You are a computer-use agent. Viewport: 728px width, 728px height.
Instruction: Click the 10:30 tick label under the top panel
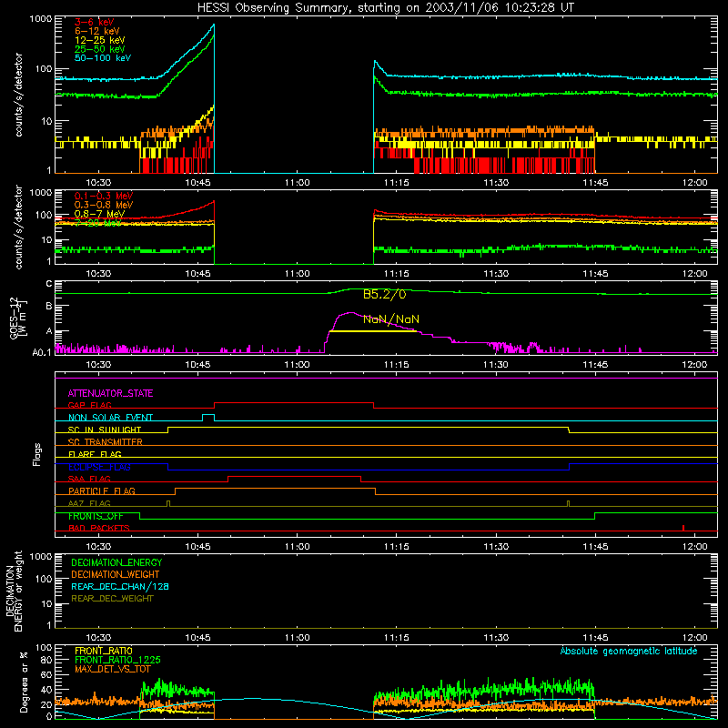98,183
